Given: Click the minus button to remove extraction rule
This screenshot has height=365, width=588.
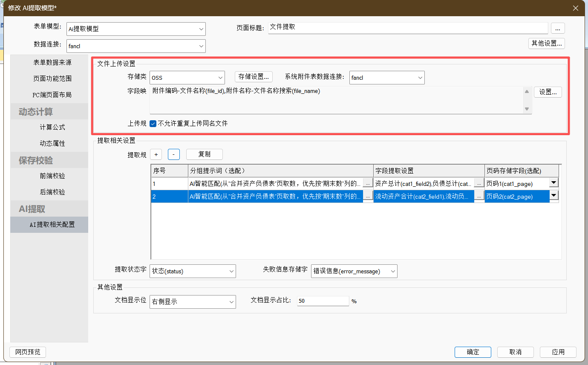Looking at the screenshot, I should (x=173, y=154).
